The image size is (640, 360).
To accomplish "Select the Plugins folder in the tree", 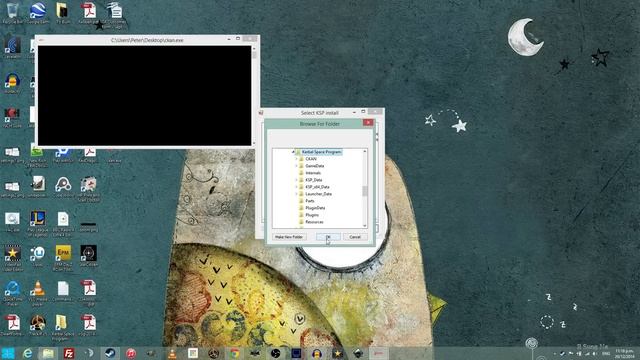I will click(x=312, y=215).
